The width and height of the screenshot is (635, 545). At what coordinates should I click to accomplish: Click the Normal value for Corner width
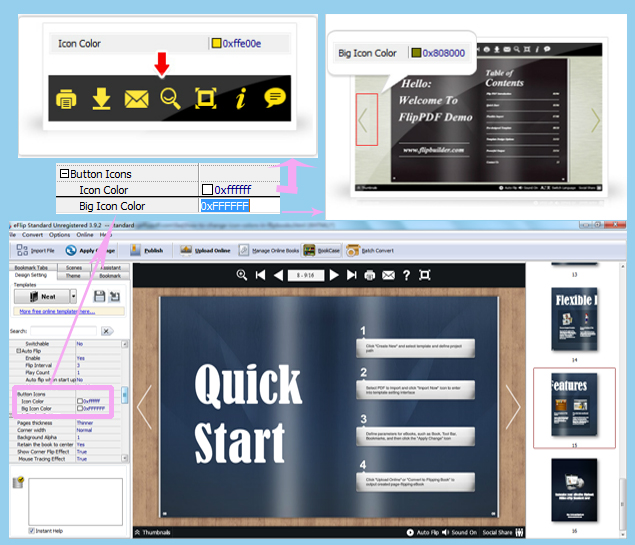click(84, 430)
